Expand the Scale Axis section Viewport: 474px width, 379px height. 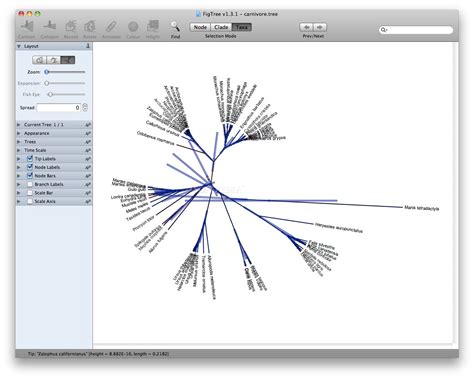click(19, 201)
